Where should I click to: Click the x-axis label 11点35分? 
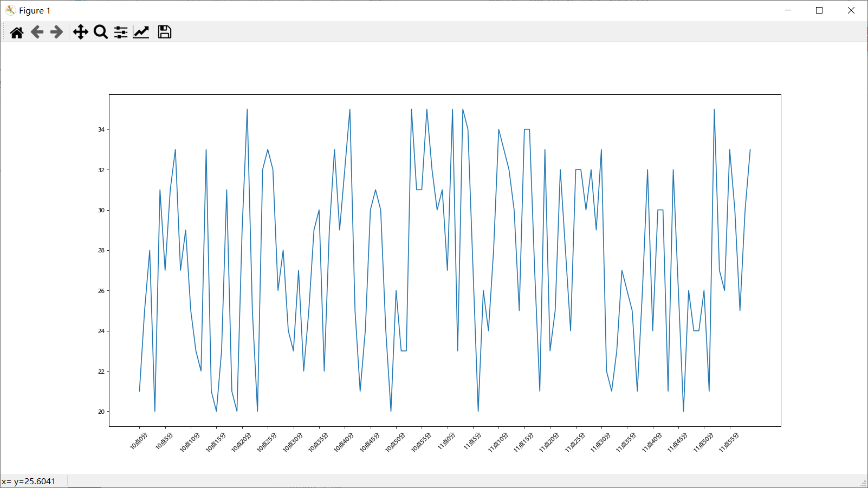tap(626, 442)
